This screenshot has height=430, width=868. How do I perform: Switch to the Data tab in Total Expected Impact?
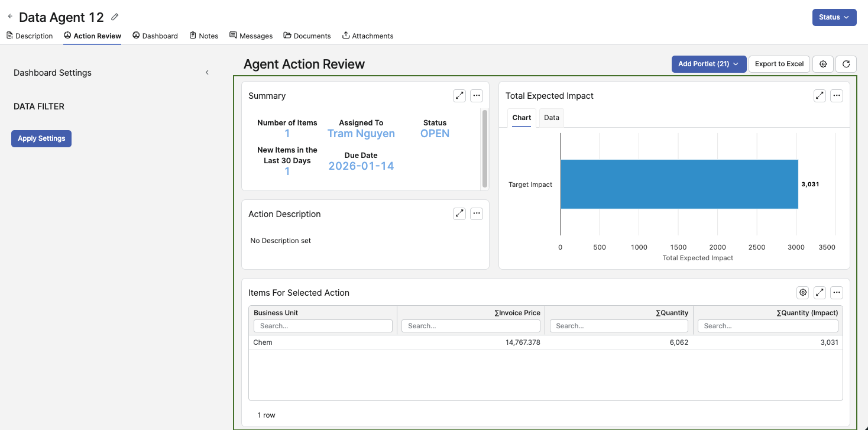(551, 118)
